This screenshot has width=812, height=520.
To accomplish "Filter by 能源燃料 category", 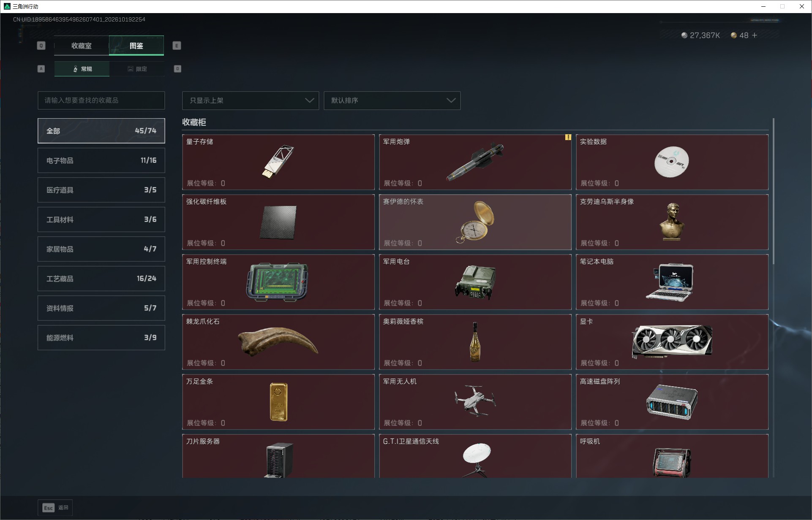I will [101, 338].
